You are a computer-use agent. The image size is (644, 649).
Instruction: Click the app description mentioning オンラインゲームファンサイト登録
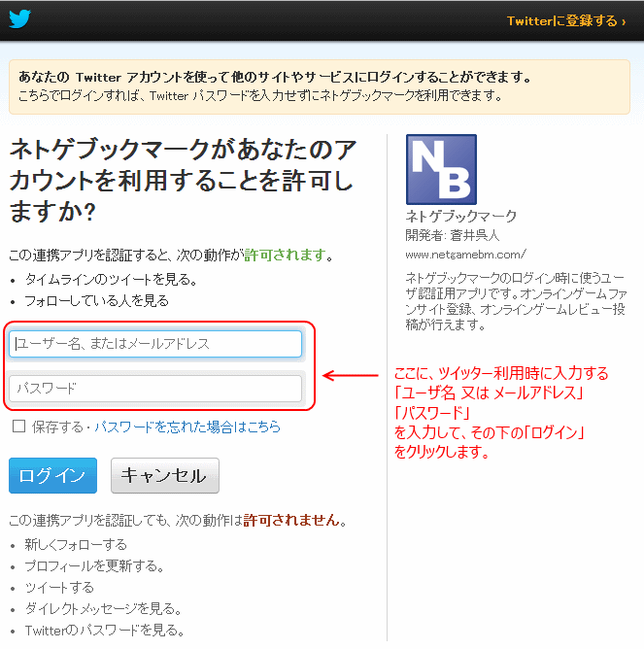pos(516,301)
